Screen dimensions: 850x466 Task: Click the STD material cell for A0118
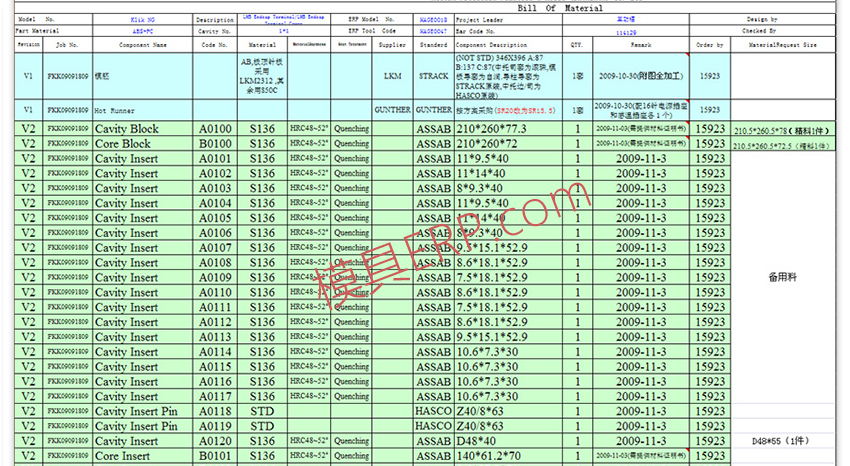pyautogui.click(x=262, y=412)
